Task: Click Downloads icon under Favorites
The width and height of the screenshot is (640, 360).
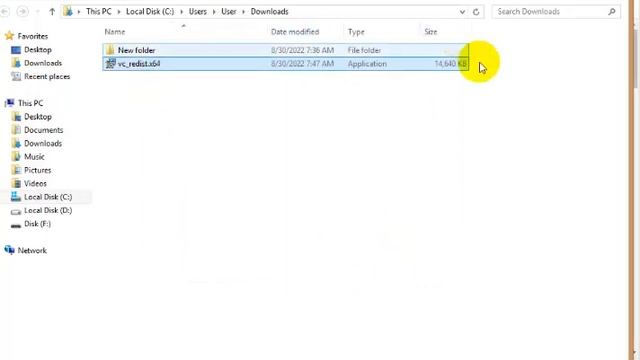Action: coord(16,63)
